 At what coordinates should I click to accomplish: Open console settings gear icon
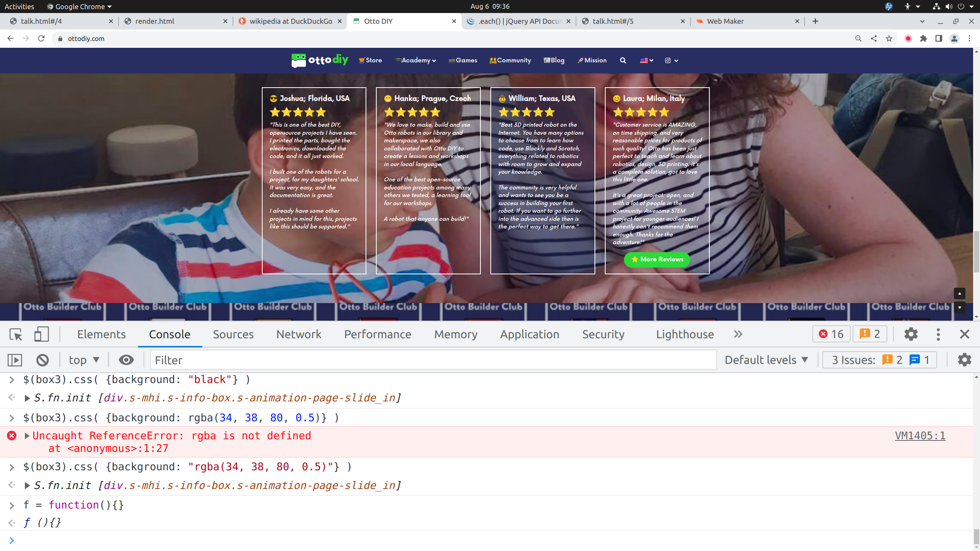click(x=964, y=360)
